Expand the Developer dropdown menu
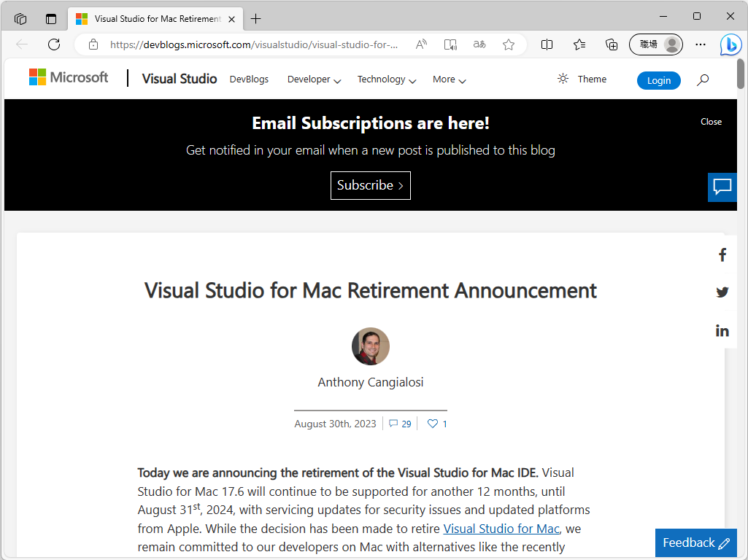This screenshot has width=748, height=560. tap(314, 79)
